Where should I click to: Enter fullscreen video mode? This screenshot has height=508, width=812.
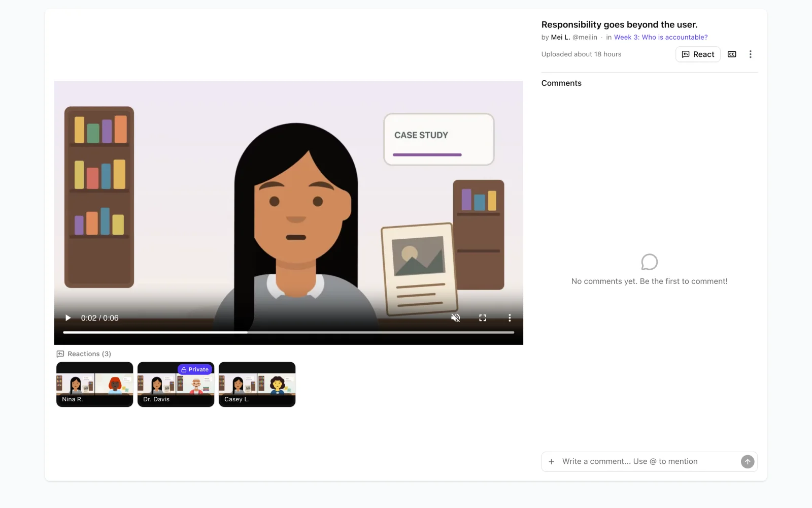coord(483,318)
